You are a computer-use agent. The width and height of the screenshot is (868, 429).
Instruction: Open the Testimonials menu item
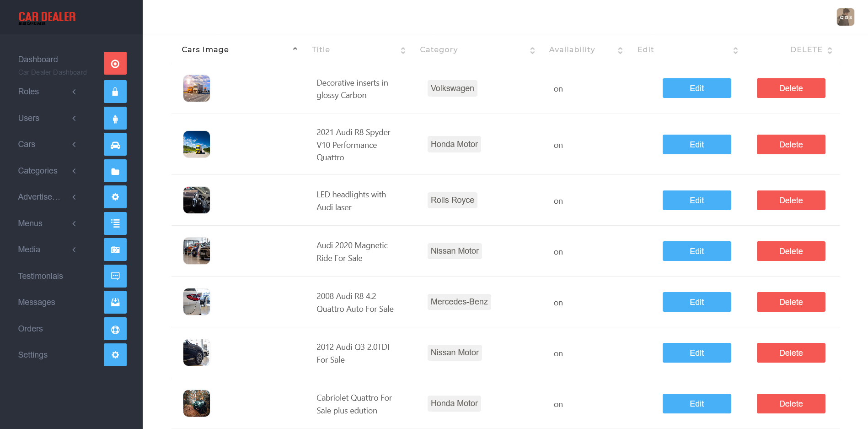41,276
